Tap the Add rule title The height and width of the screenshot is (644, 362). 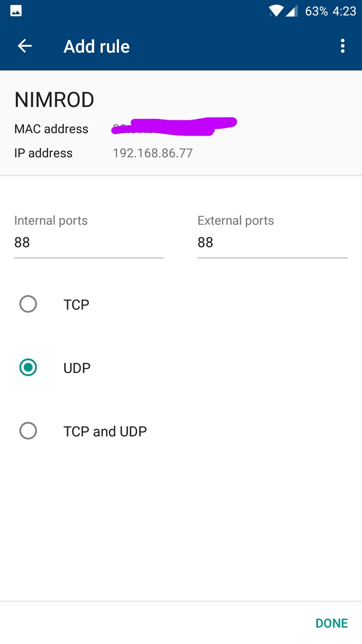click(97, 47)
